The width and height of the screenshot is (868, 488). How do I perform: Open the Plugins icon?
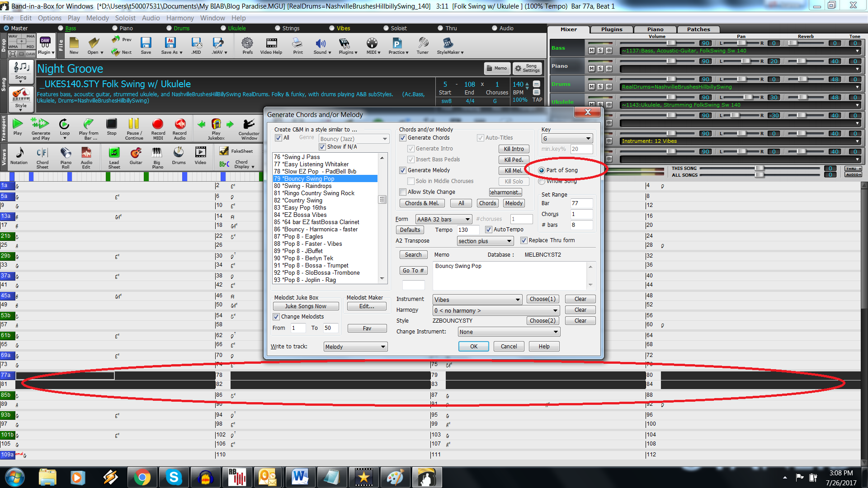pyautogui.click(x=348, y=45)
